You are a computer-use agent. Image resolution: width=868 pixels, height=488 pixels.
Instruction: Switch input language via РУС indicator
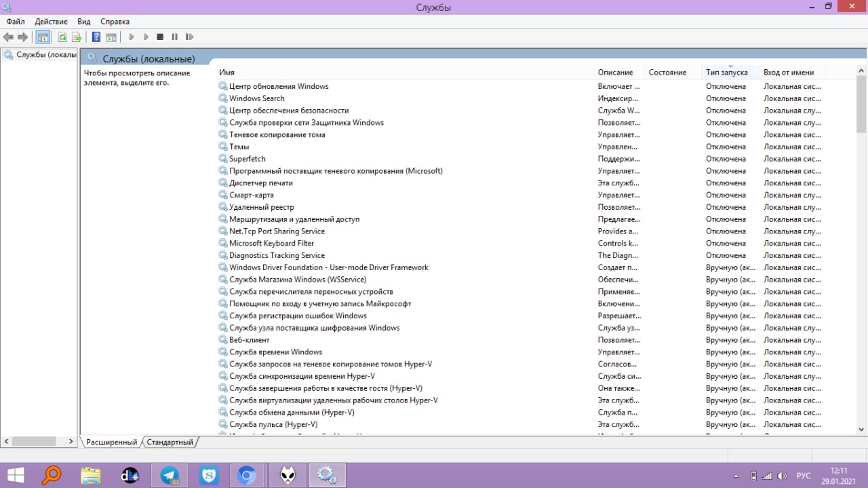(x=803, y=476)
